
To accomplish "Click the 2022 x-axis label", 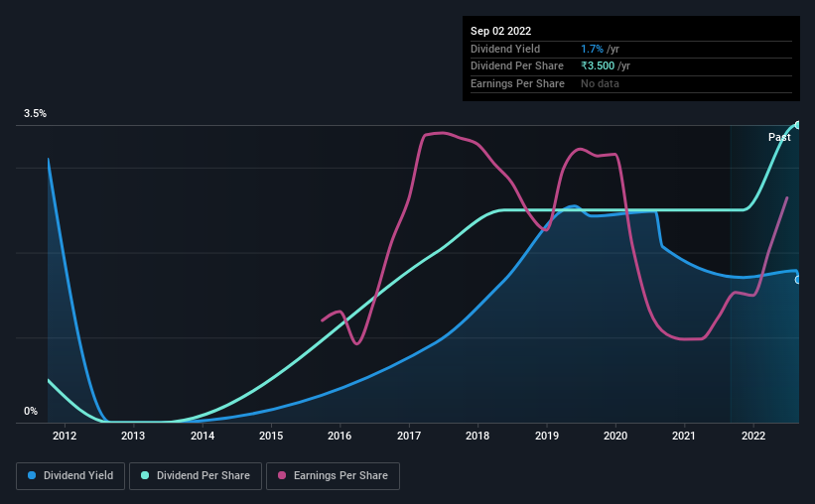I will tap(753, 436).
